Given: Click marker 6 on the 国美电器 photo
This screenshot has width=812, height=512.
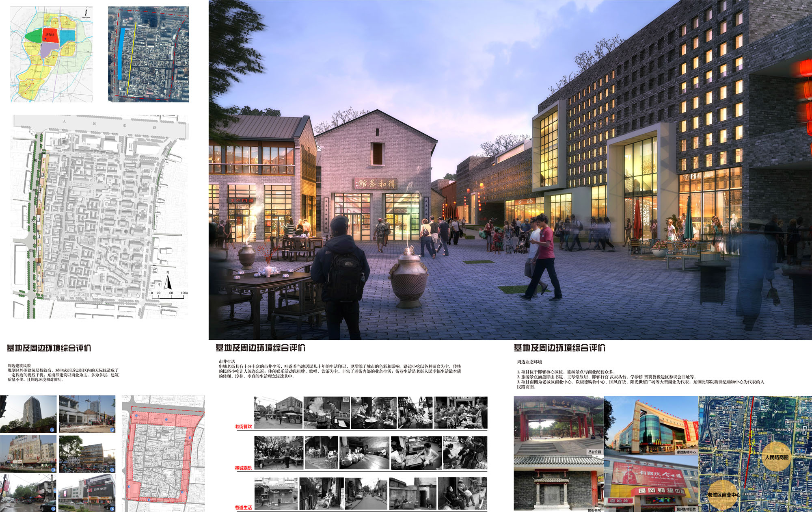Looking at the screenshot, I should click(x=112, y=508).
